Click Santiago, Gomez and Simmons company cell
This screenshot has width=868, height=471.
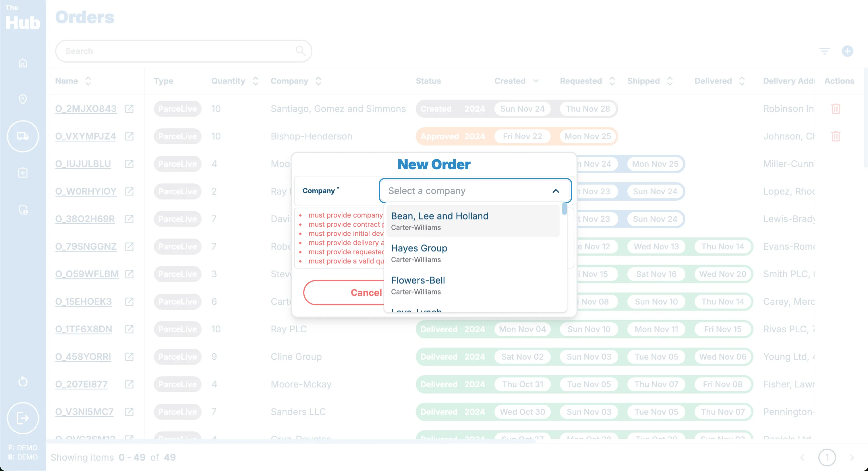pyautogui.click(x=338, y=109)
